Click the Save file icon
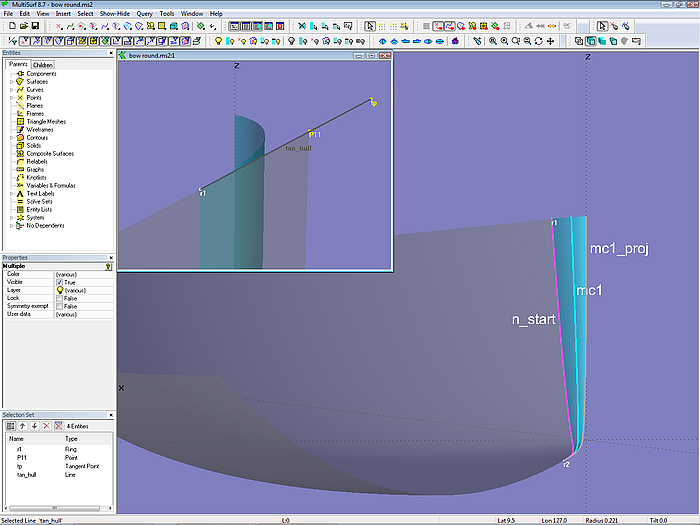This screenshot has height=525, width=700. coord(35,25)
